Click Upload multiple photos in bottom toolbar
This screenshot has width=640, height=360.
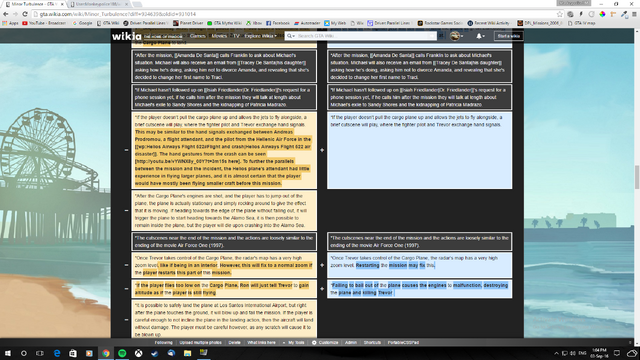tap(200, 342)
